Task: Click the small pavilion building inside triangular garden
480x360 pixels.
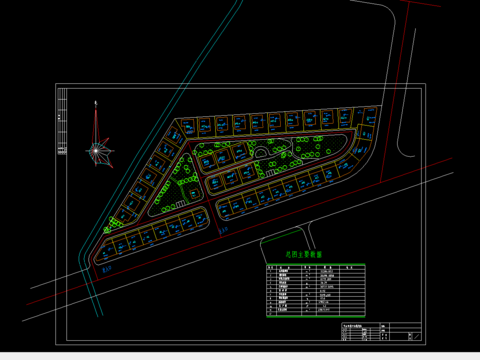Action: [194, 194]
